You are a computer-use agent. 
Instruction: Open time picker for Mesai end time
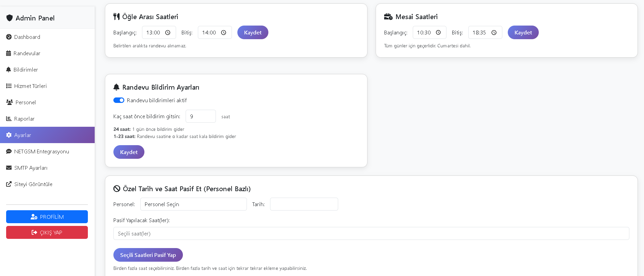tap(494, 33)
